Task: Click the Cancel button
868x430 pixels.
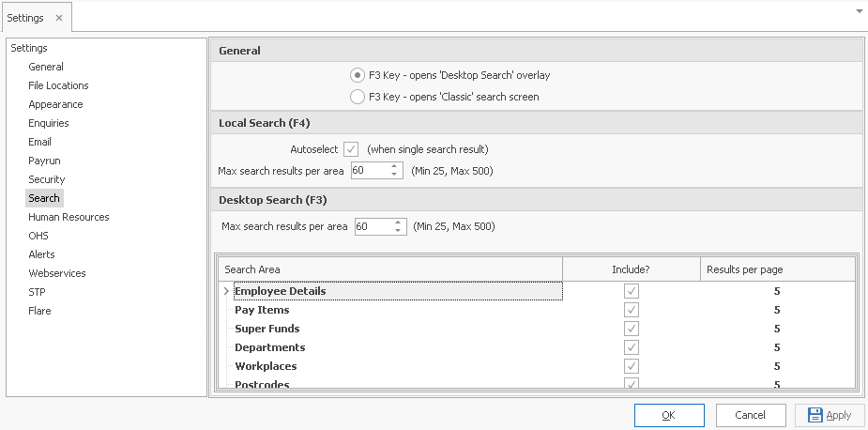Action: (x=751, y=415)
